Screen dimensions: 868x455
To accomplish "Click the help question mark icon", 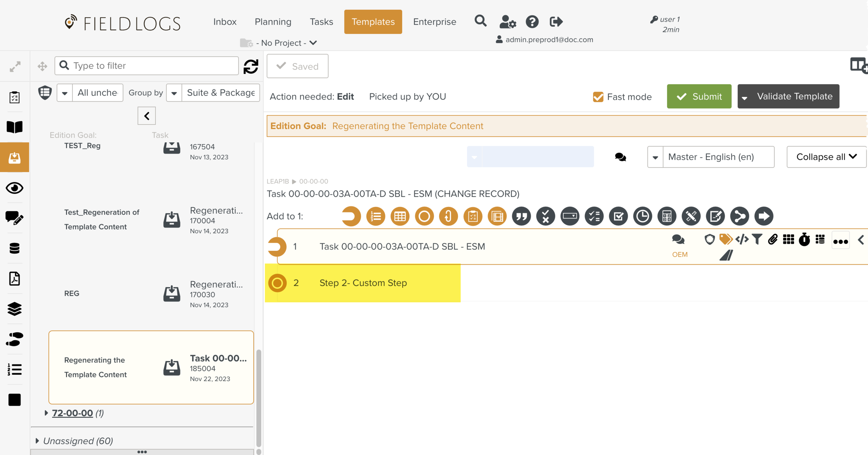I will click(532, 22).
